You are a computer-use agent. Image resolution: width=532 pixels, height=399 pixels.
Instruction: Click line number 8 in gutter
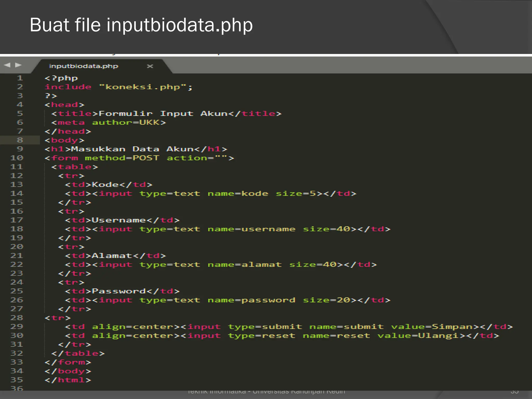[x=20, y=140]
